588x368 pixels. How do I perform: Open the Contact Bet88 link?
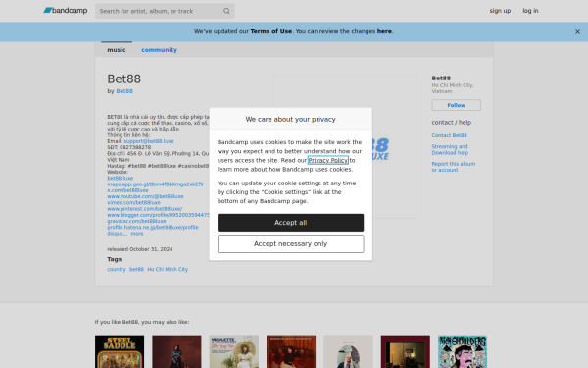click(x=449, y=135)
